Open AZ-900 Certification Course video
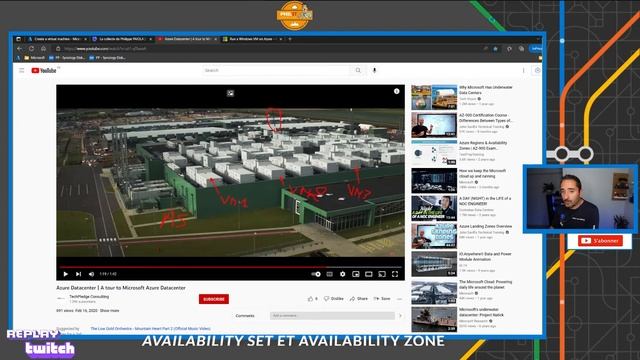640x360 pixels. (x=486, y=118)
